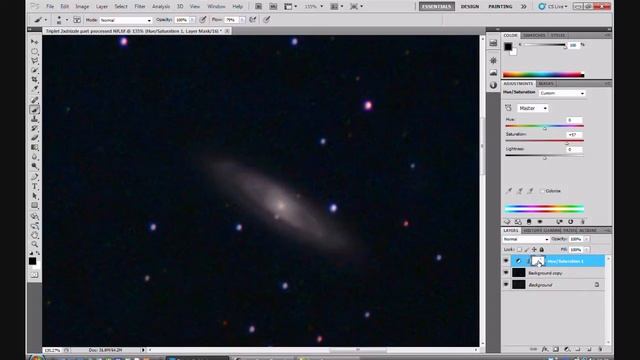Select the Type tool
The height and width of the screenshot is (360, 640).
[35, 186]
